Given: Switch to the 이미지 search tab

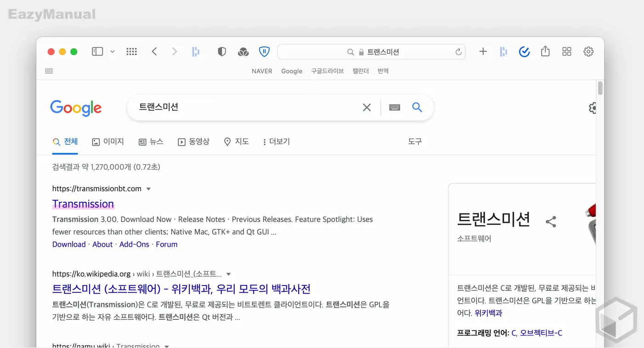Looking at the screenshot, I should (108, 141).
